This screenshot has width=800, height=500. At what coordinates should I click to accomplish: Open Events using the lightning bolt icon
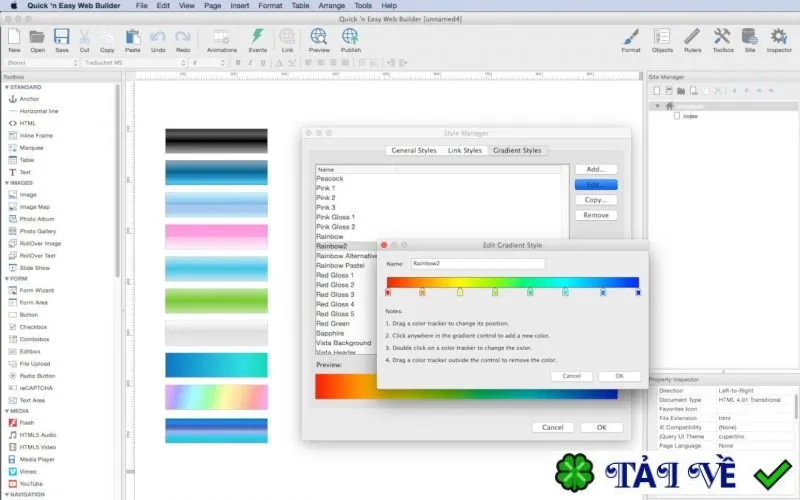pyautogui.click(x=258, y=40)
